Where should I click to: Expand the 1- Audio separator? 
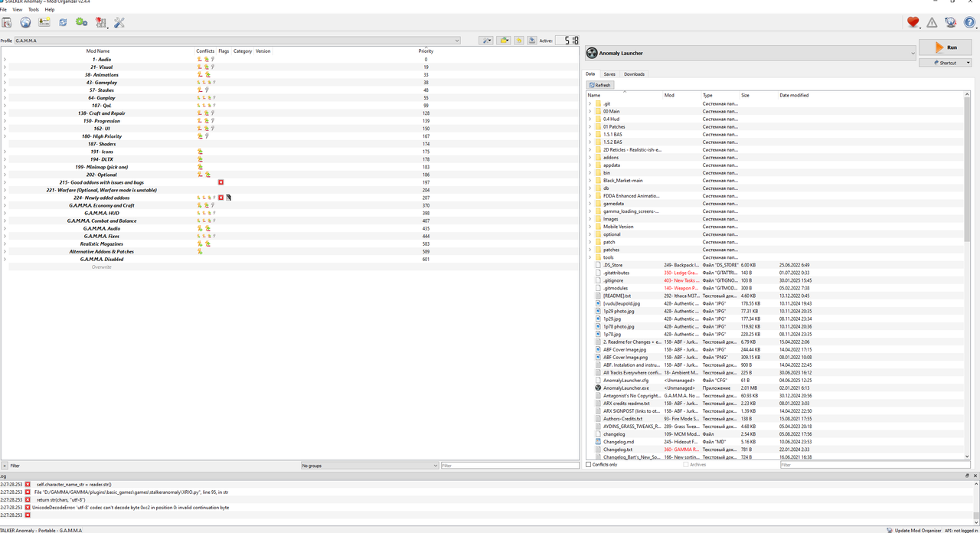[x=5, y=59]
